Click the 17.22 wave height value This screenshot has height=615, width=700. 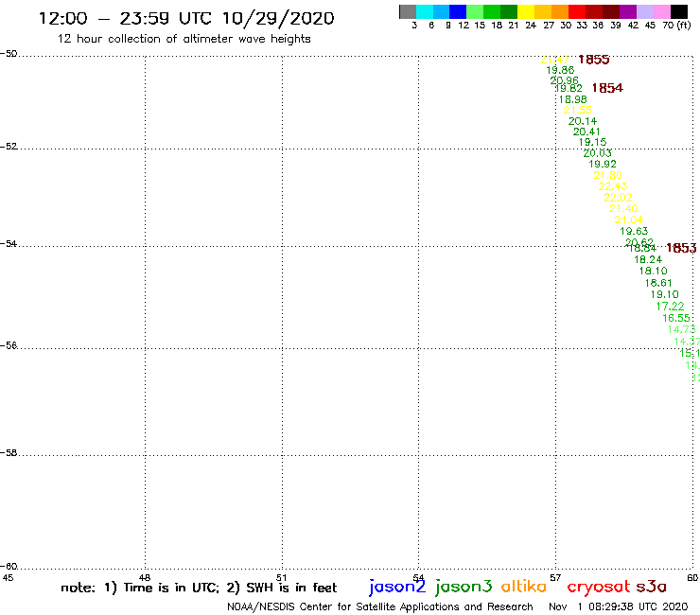[x=670, y=307]
